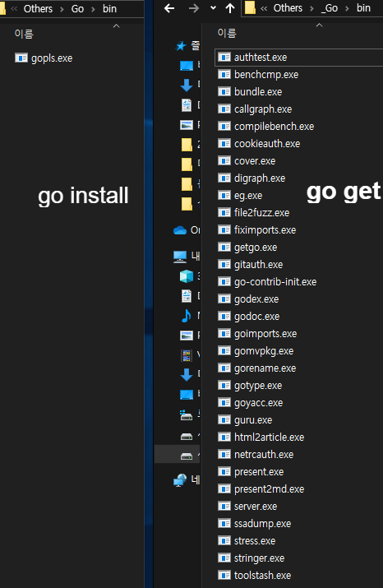Open the Go breadcrumb in left window
The image size is (383, 588).
[x=77, y=8]
